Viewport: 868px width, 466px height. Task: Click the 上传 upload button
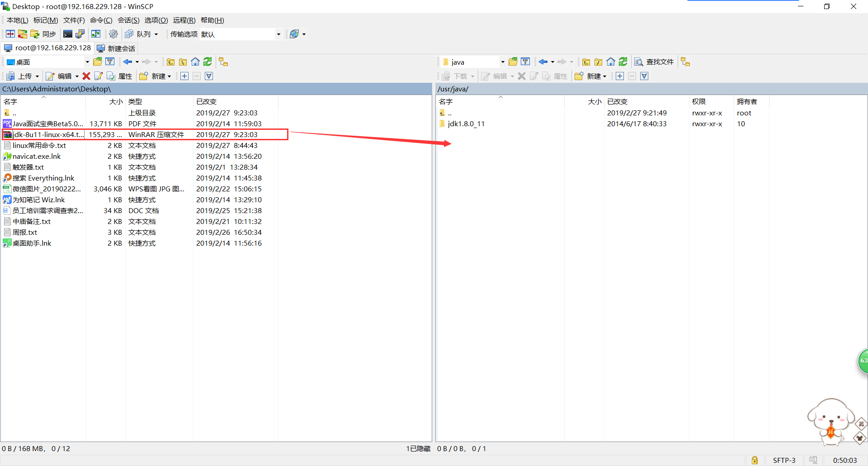[x=20, y=76]
